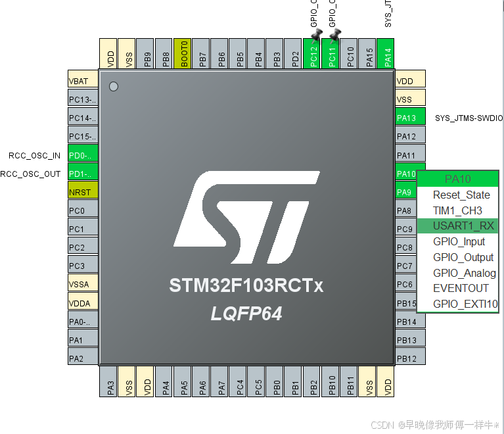This screenshot has height=434, width=504.
Task: Select the BOOT0 pin
Action: 182,53
